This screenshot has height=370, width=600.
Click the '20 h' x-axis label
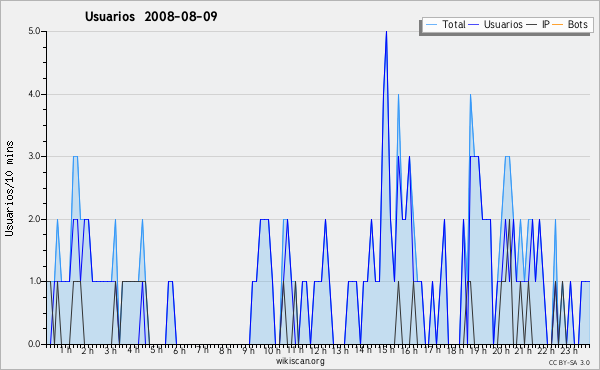pyautogui.click(x=501, y=350)
